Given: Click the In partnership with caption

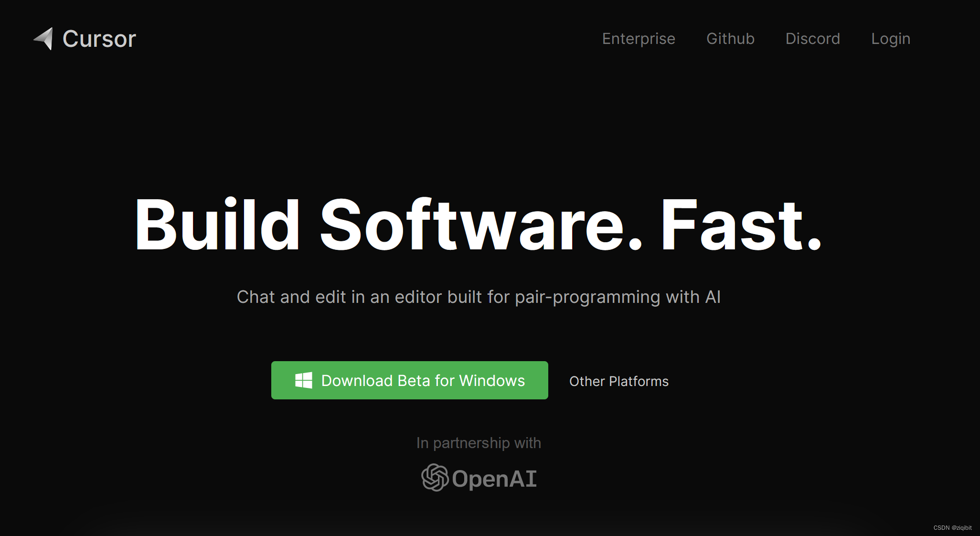Looking at the screenshot, I should [x=478, y=443].
